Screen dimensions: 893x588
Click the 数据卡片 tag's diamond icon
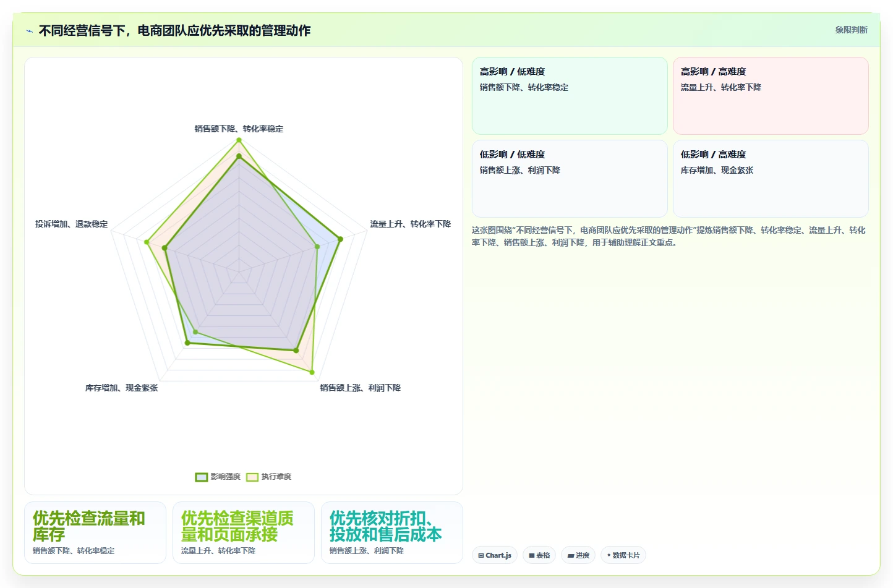pyautogui.click(x=609, y=555)
